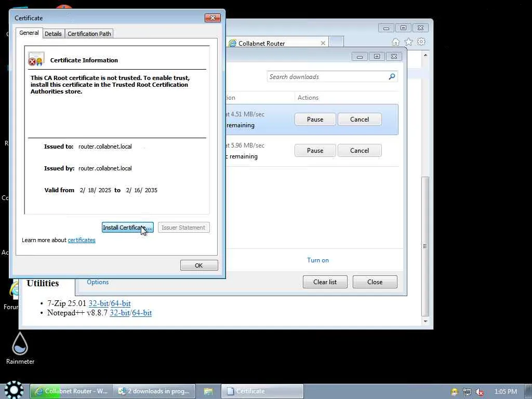Click the network tray icon
This screenshot has width=532, height=399.
467,392
